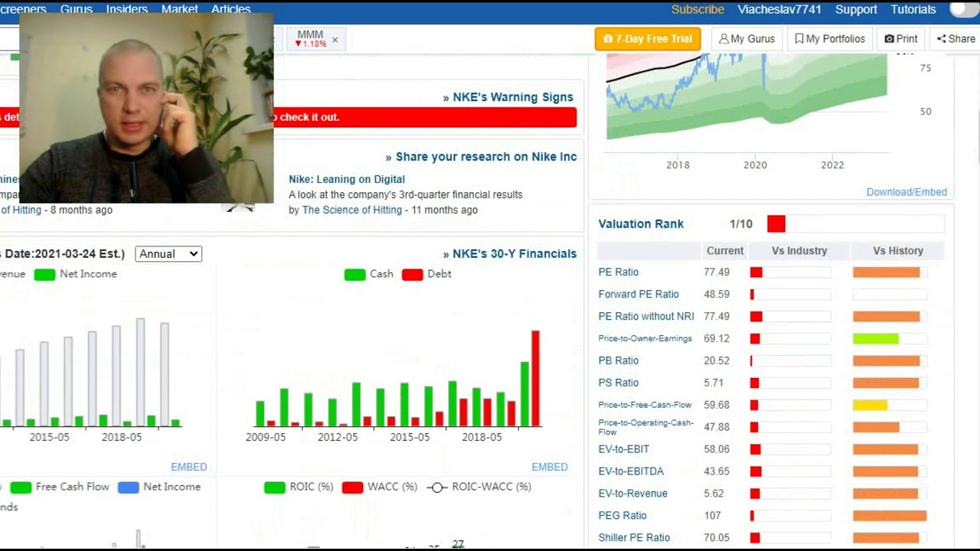Toggle the green ROIC (%) legend
The height and width of the screenshot is (551, 980).
(x=299, y=487)
